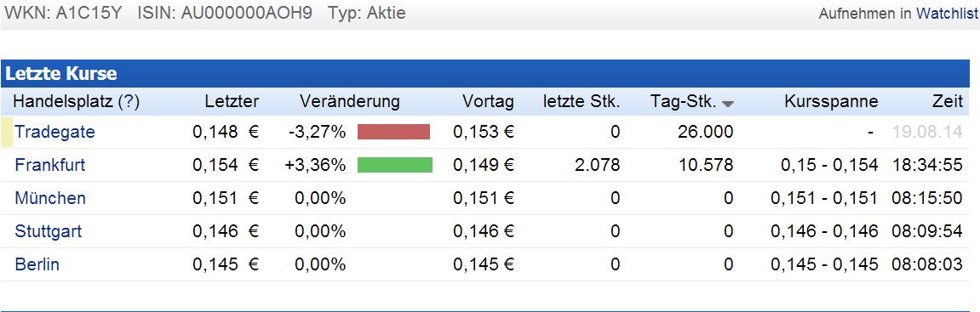This screenshot has height=312, width=980.
Task: Open the Frankfurt exchange link
Action: click(x=50, y=165)
